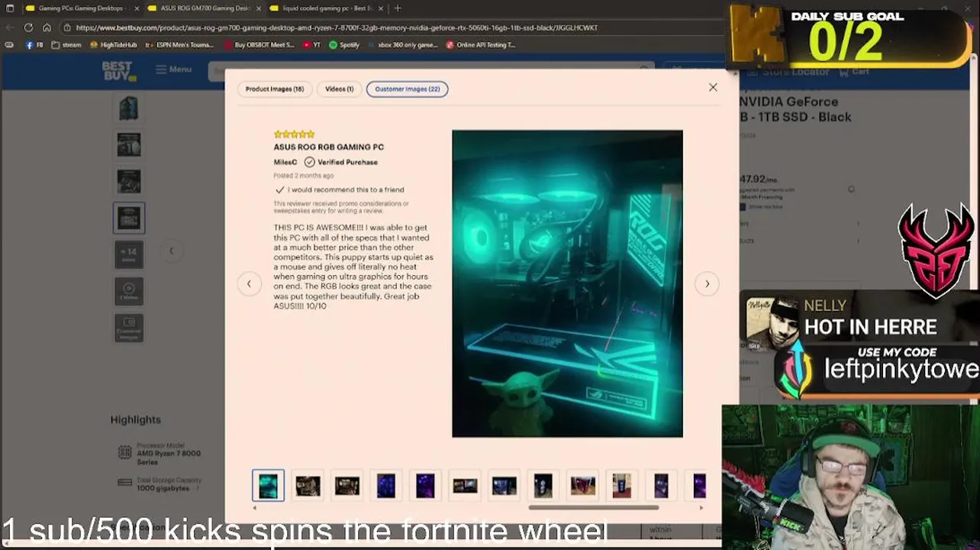The height and width of the screenshot is (550, 980).
Task: Click the second product thumbnail in left sidebar
Action: coord(129,144)
